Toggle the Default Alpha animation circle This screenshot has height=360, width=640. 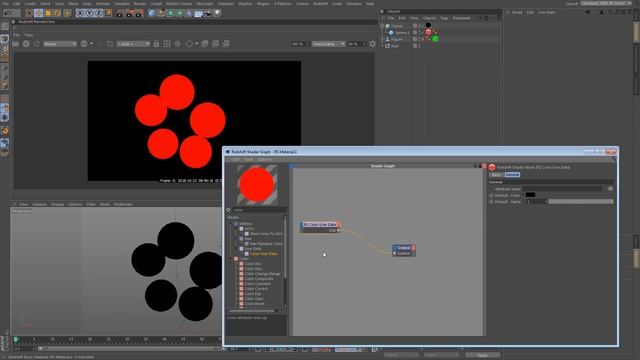tap(491, 202)
